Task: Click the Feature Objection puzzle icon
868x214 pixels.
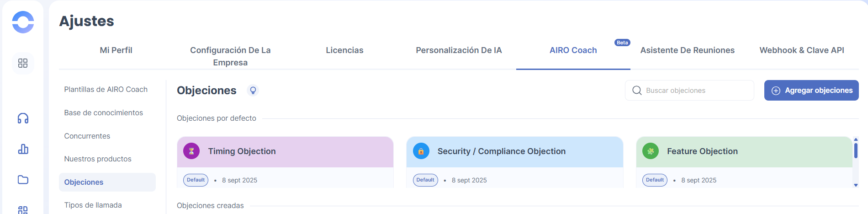Action: pos(651,151)
